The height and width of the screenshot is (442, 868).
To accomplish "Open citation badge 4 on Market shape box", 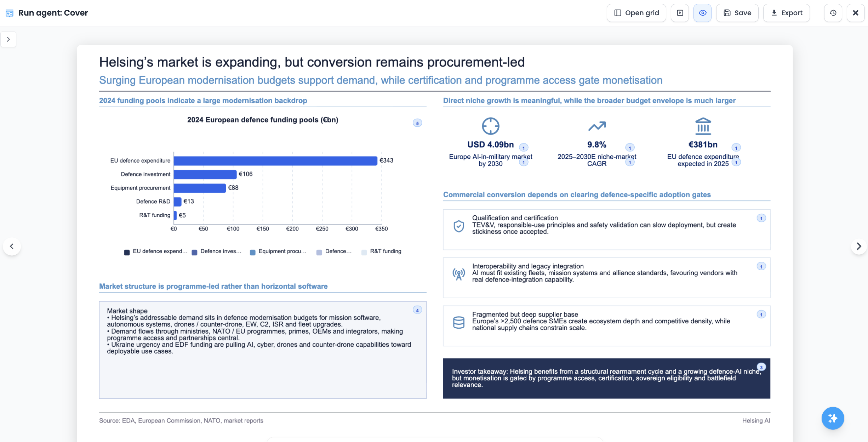I will pyautogui.click(x=417, y=310).
